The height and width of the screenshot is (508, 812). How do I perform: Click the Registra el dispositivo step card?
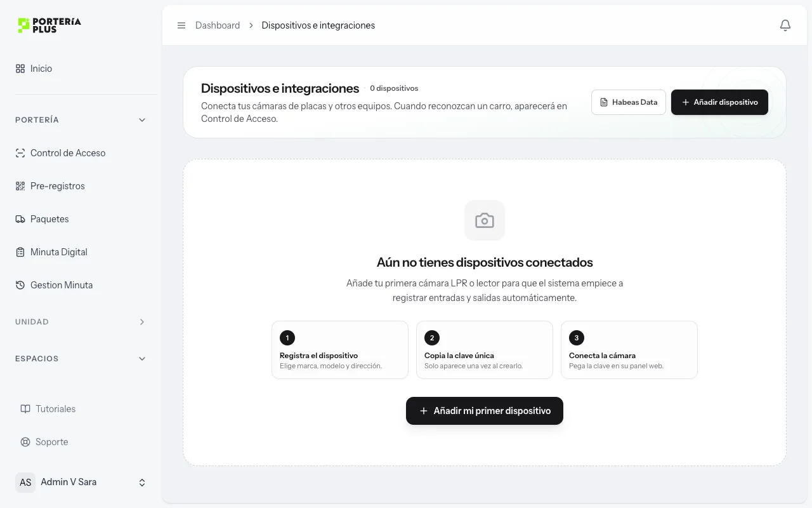pyautogui.click(x=340, y=350)
